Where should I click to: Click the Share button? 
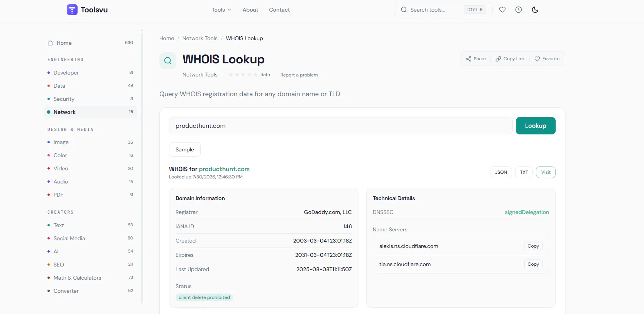click(476, 59)
